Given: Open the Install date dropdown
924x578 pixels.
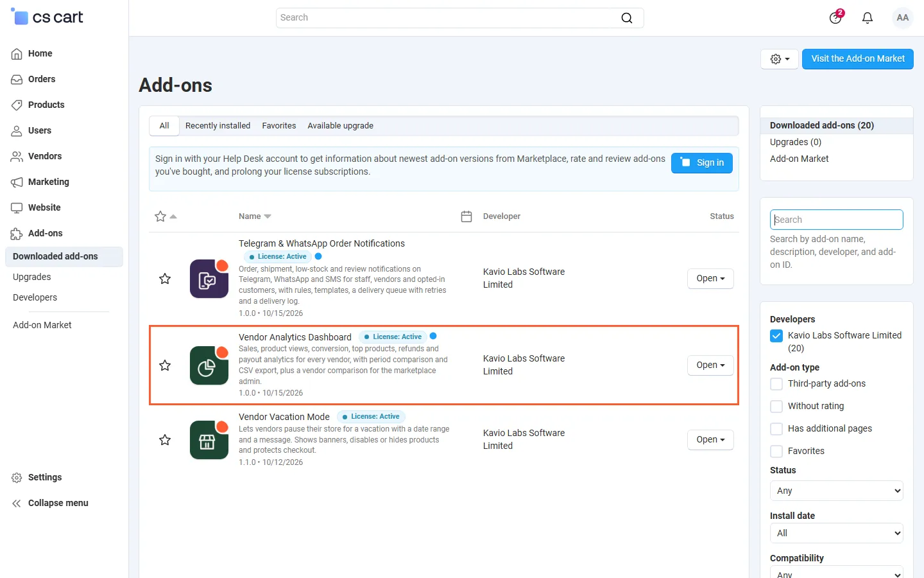Looking at the screenshot, I should [837, 533].
